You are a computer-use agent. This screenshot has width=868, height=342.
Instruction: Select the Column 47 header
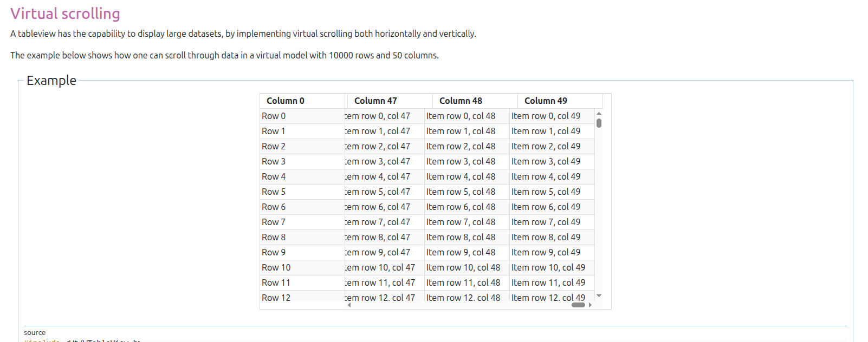point(390,101)
